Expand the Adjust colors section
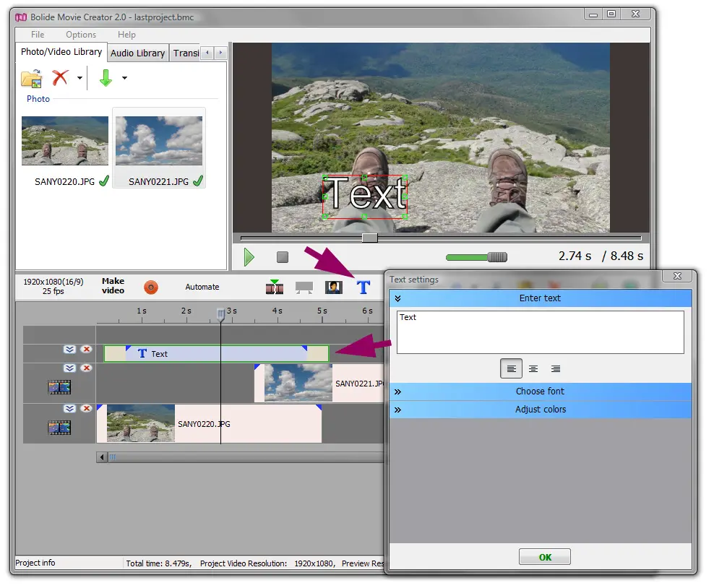The width and height of the screenshot is (714, 588). click(x=540, y=410)
